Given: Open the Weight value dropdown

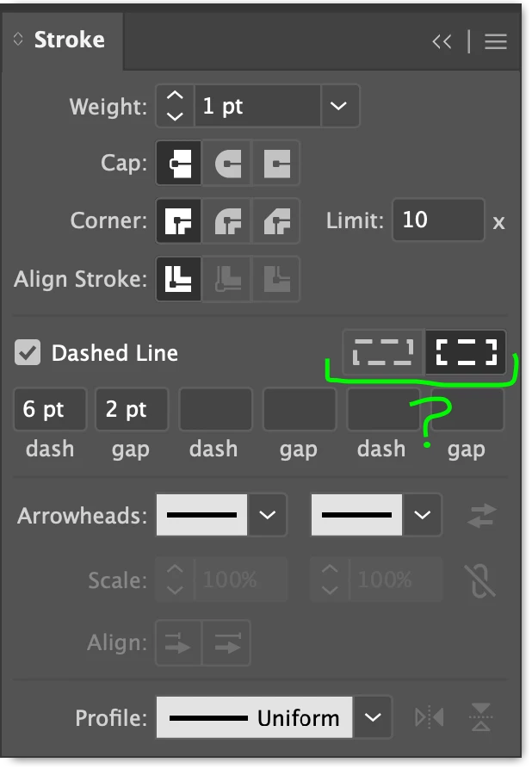Looking at the screenshot, I should point(339,106).
